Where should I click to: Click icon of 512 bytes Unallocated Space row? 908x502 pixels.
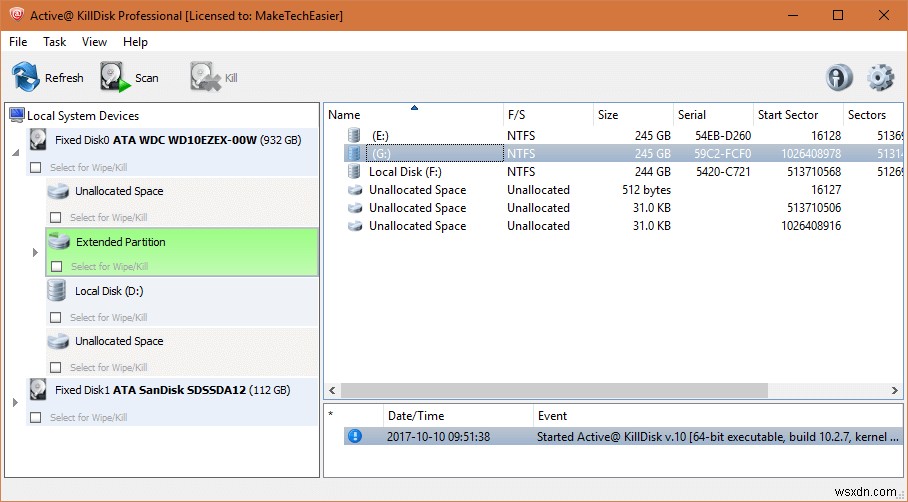(x=355, y=190)
